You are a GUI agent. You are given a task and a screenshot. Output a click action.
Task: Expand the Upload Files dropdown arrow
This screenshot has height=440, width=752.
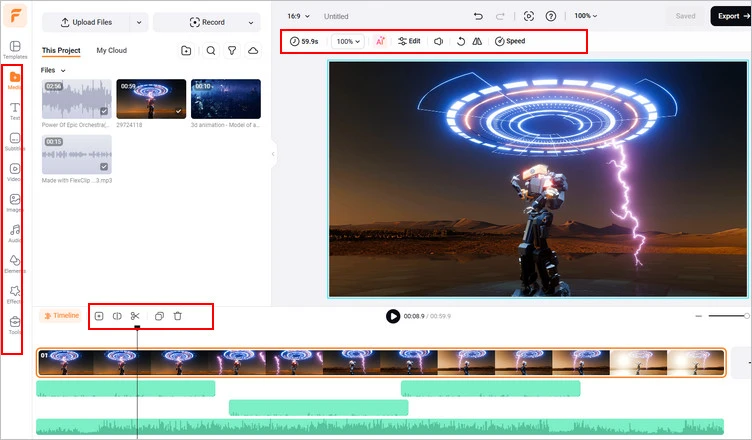click(x=139, y=23)
